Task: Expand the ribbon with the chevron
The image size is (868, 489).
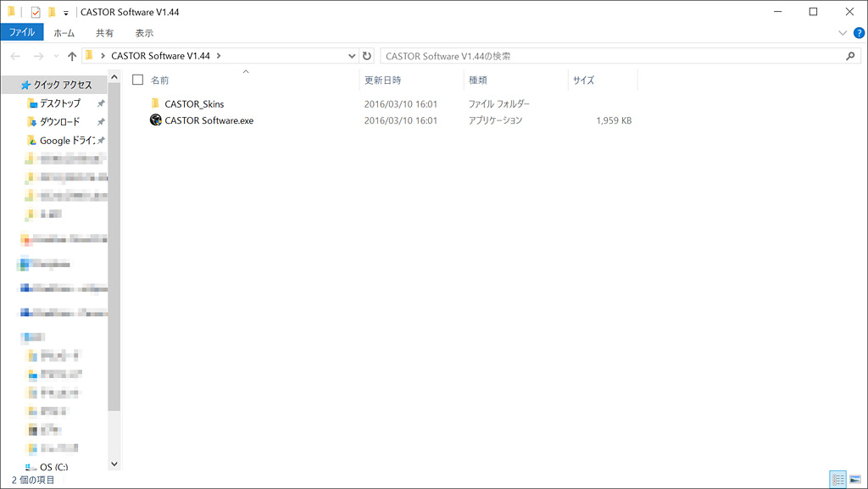Action: 843,33
